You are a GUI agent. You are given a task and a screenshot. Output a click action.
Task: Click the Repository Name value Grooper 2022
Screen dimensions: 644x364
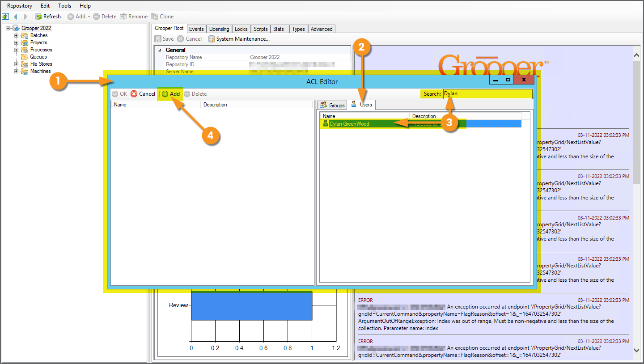tap(265, 57)
